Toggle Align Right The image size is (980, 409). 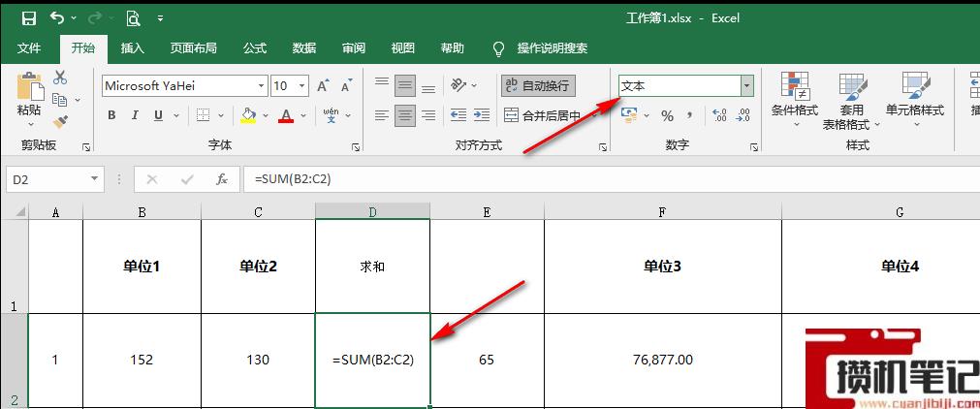coord(428,115)
